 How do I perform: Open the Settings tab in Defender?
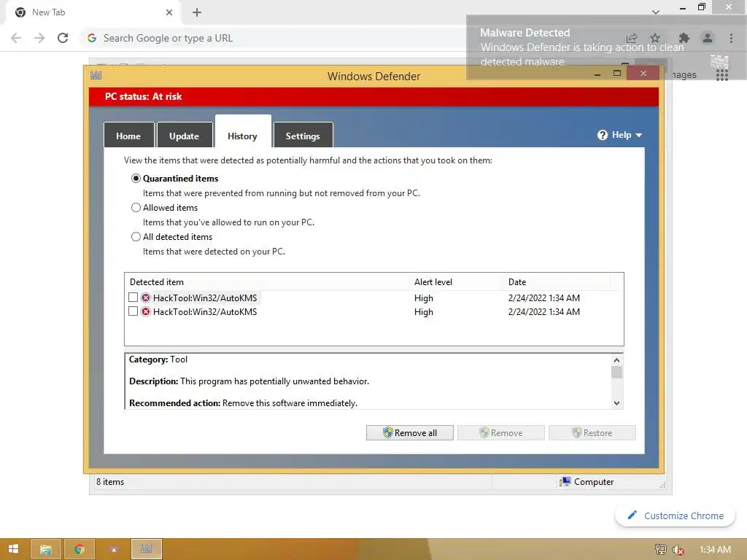click(303, 136)
